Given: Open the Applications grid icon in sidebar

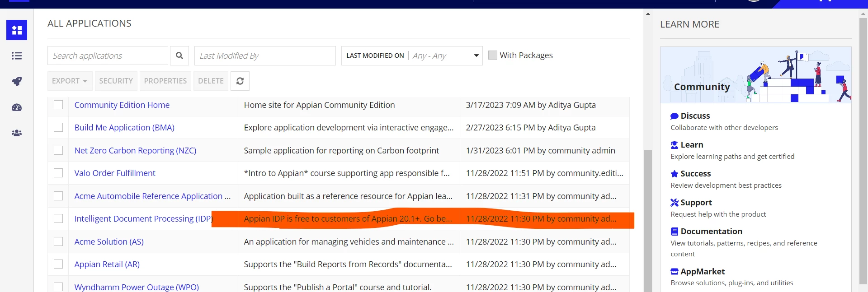Looking at the screenshot, I should click(17, 30).
